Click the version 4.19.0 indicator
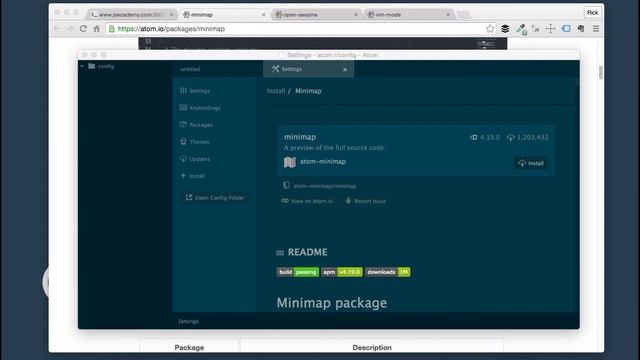 [x=485, y=137]
